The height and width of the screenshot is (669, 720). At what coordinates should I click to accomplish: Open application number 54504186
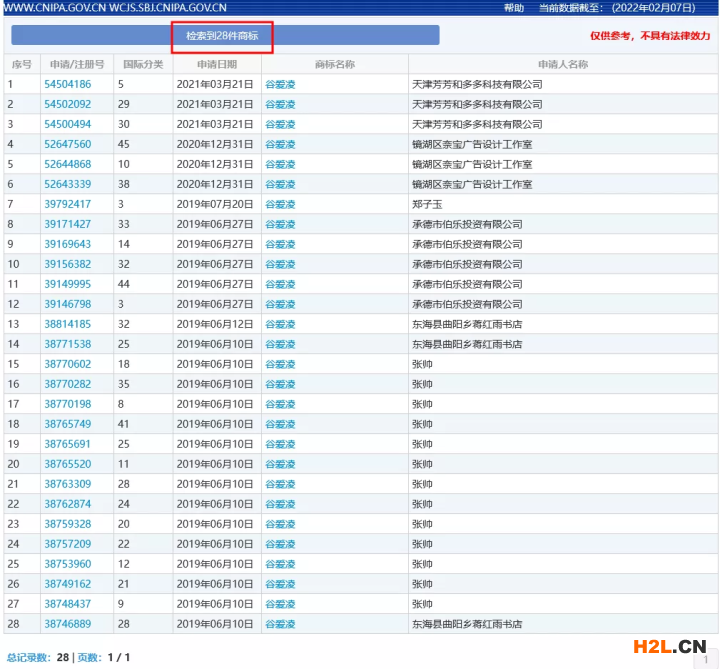coord(67,84)
